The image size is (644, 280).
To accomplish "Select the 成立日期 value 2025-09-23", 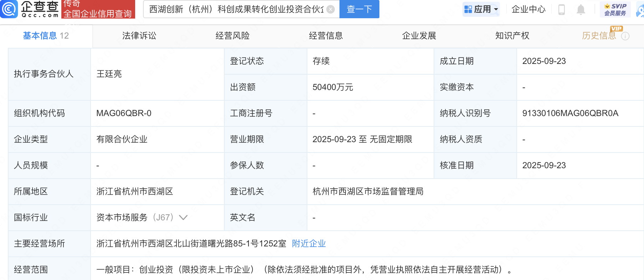I will click(x=544, y=61).
